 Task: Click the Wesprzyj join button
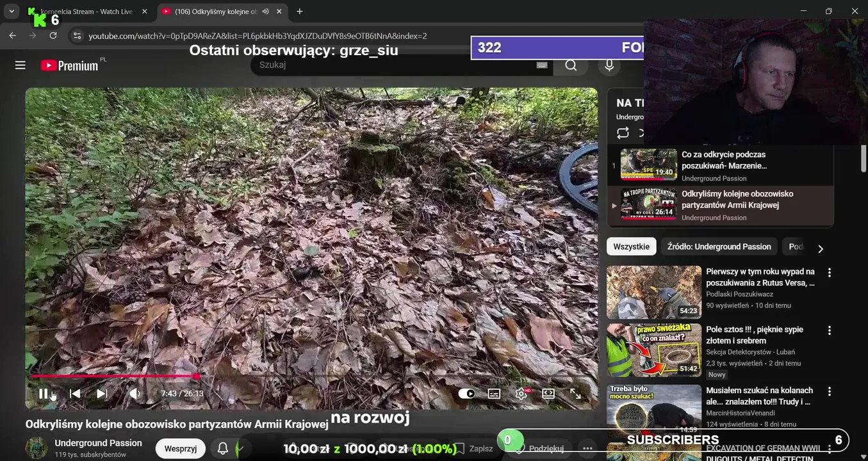181,449
